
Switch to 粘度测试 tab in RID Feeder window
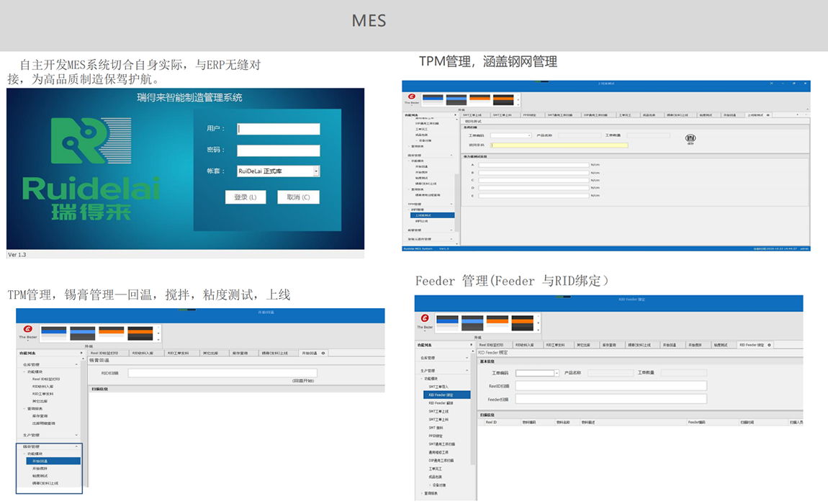722,345
